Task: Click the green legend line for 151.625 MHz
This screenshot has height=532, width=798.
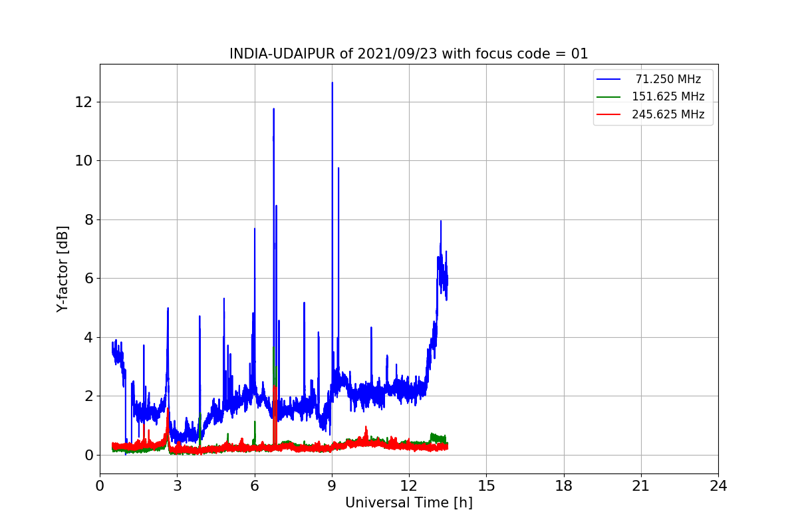Action: pos(608,97)
